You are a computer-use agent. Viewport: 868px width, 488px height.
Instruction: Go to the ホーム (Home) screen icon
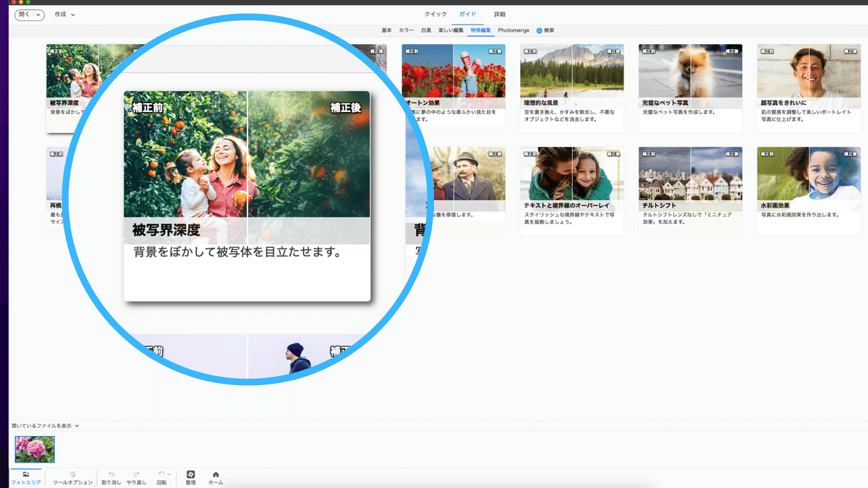pos(216,478)
